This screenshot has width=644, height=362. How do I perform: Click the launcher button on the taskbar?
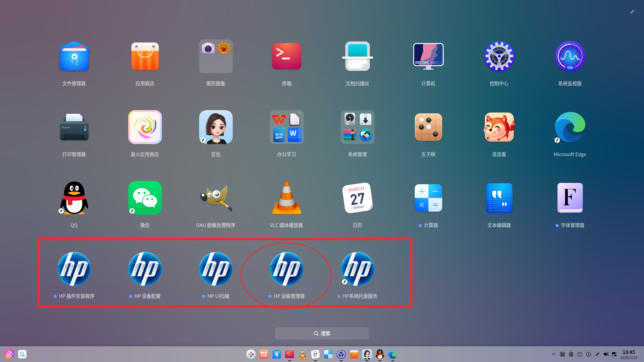click(9, 354)
